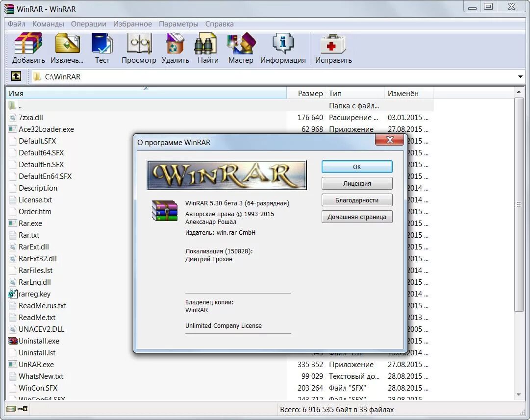Select the 7zxa.dll file icon
Screen dimensions: 530x420
[13, 117]
